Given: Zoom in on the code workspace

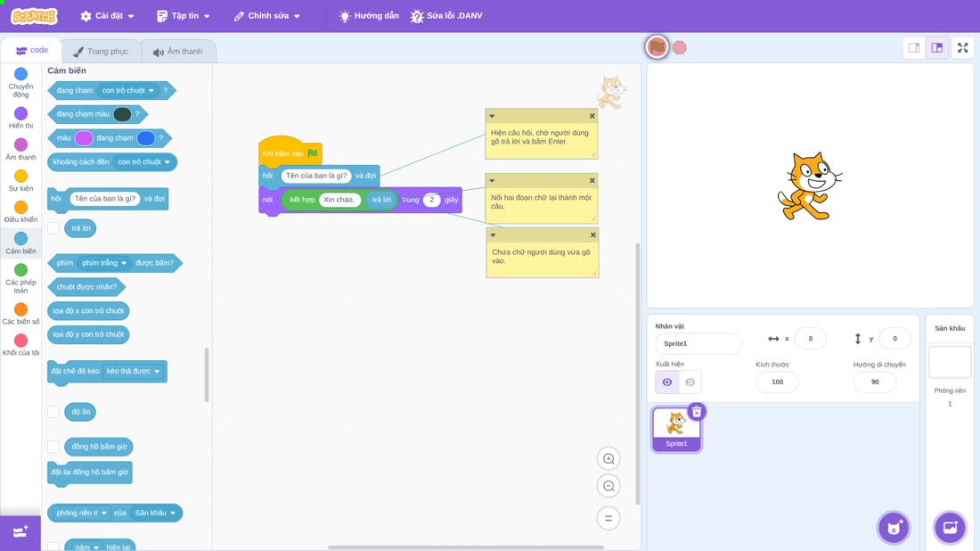Looking at the screenshot, I should click(608, 458).
